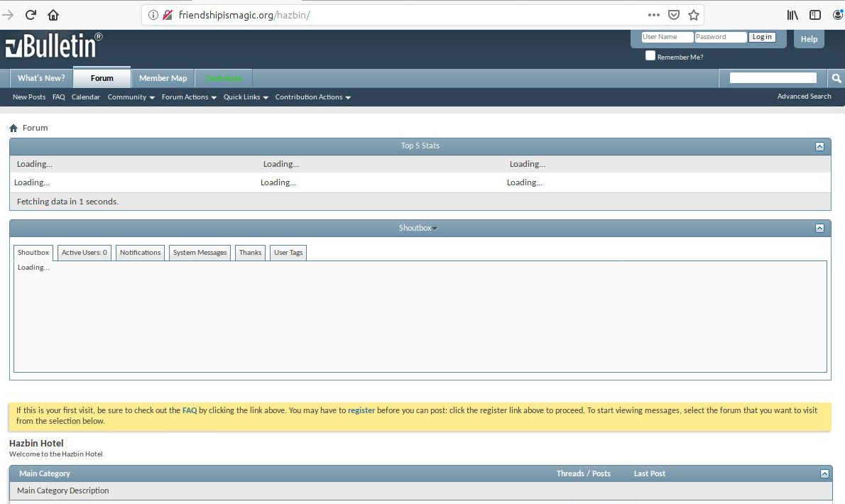Open the Community dropdown menu
The height and width of the screenshot is (504, 845).
[x=131, y=97]
